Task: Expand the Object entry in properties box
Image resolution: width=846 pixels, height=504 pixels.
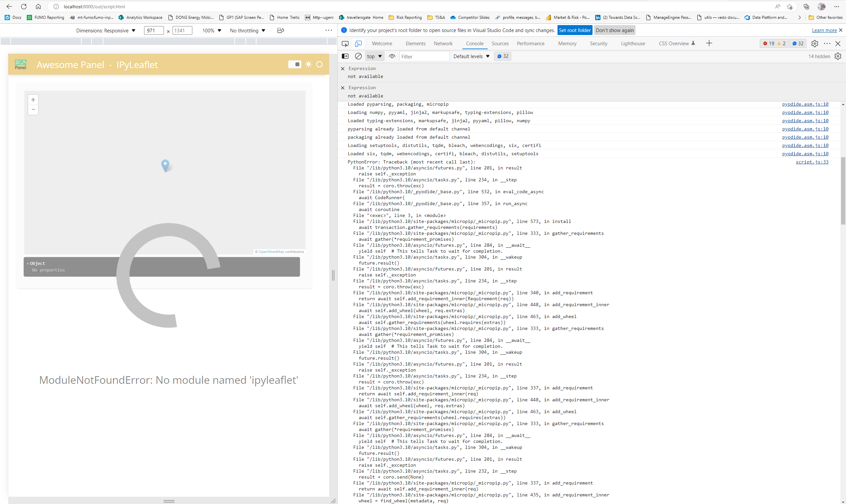Action: tap(28, 263)
